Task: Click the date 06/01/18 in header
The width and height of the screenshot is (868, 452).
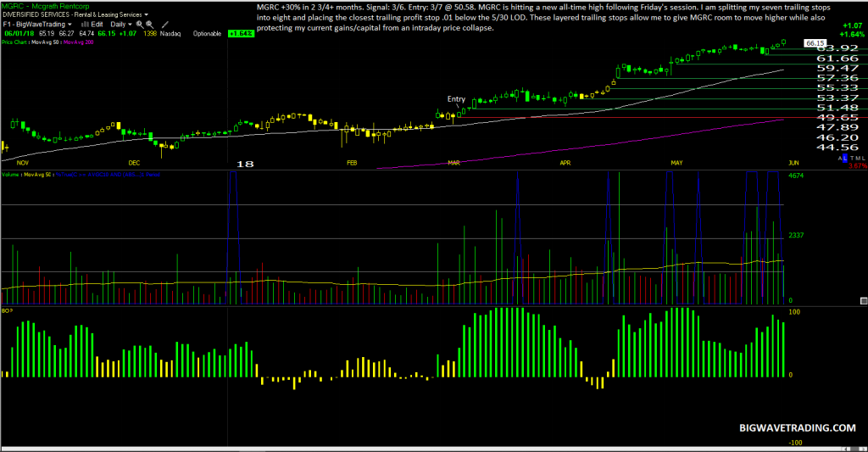Action: click(19, 34)
